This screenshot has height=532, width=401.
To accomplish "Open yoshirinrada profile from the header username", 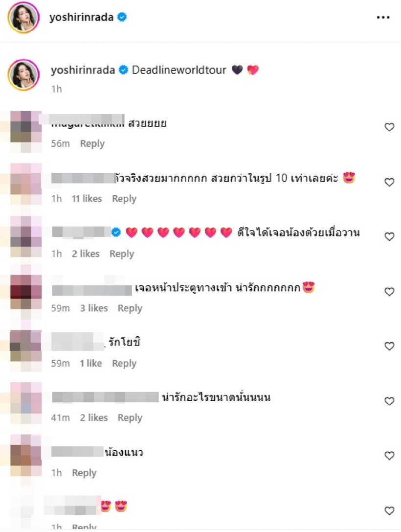I will coord(81,17).
